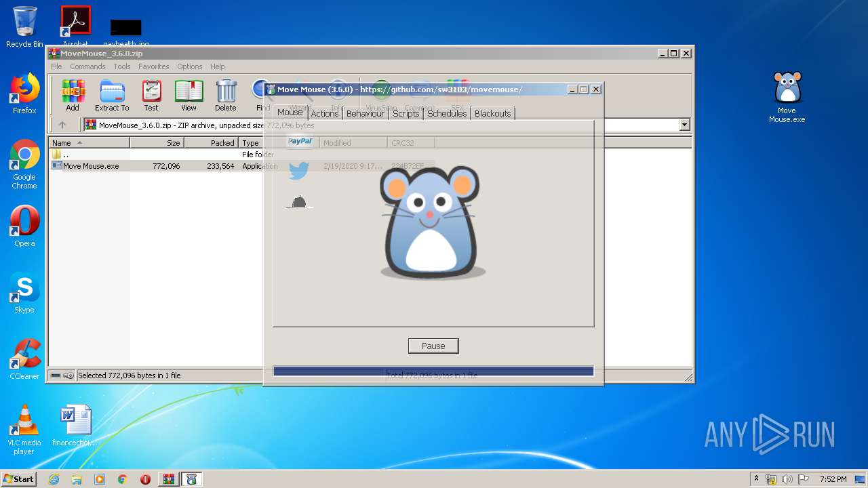
Task: Open Opera desktop shortcut
Action: [x=24, y=226]
